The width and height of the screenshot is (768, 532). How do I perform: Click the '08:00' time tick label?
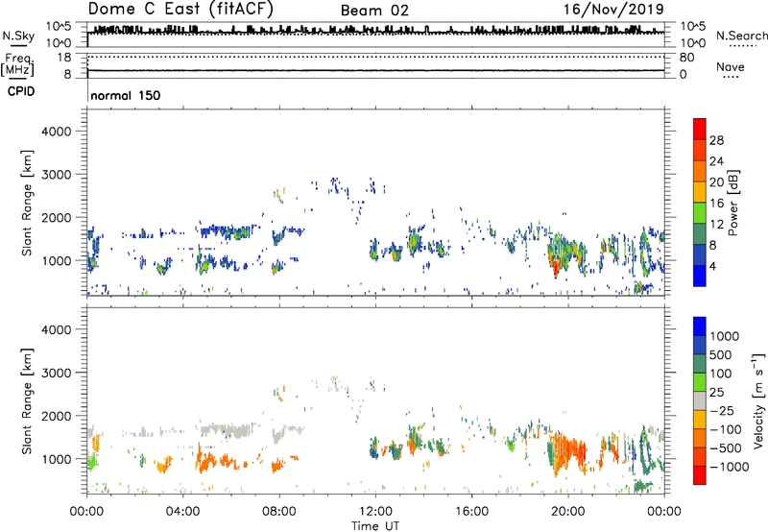tap(279, 512)
